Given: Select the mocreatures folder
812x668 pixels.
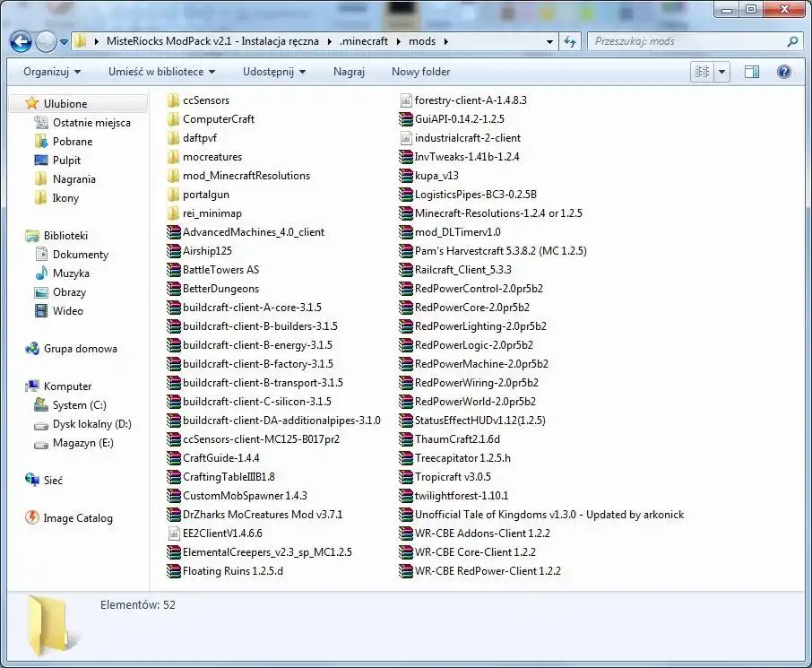Looking at the screenshot, I should coord(212,157).
